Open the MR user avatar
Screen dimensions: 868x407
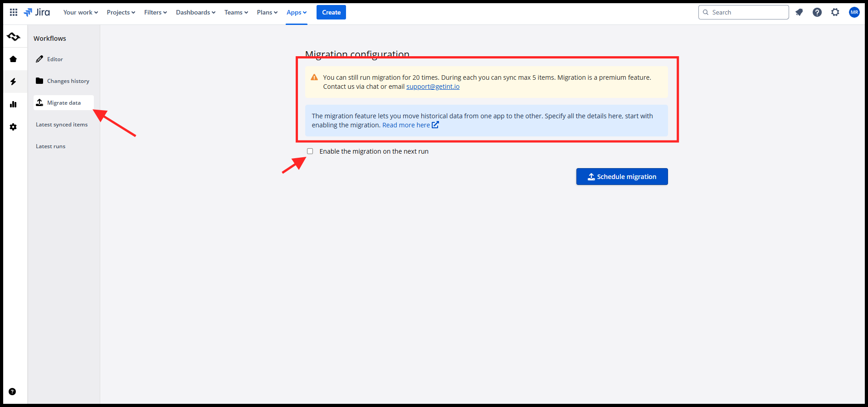[x=854, y=12]
